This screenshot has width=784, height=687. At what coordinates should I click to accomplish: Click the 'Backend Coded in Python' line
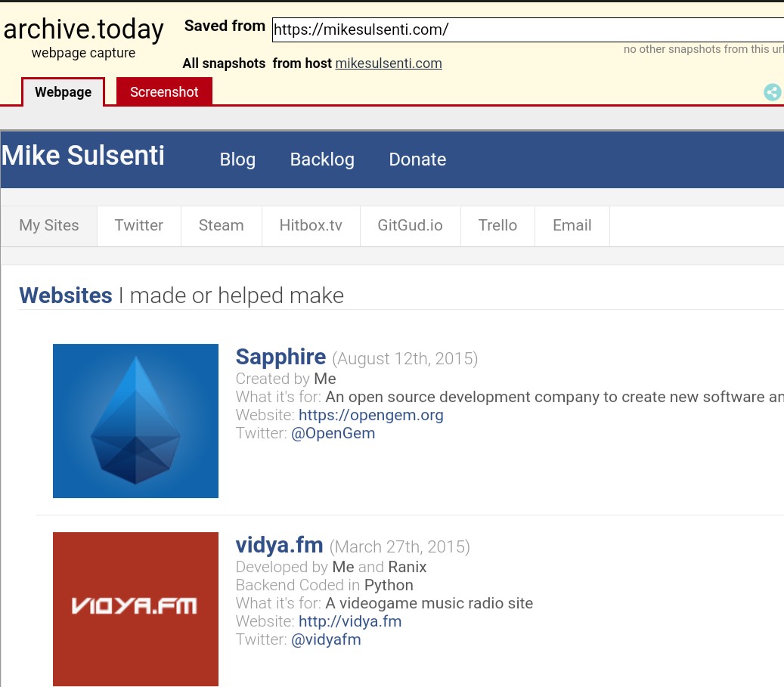[324, 585]
